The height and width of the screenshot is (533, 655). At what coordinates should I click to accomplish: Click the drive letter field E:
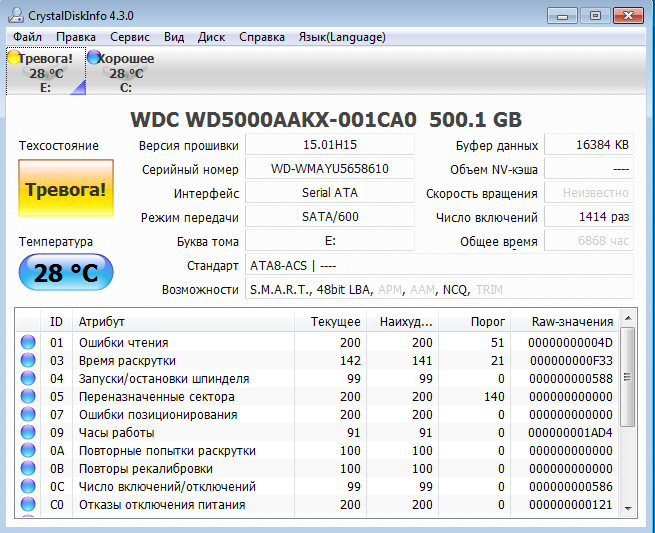click(x=330, y=241)
